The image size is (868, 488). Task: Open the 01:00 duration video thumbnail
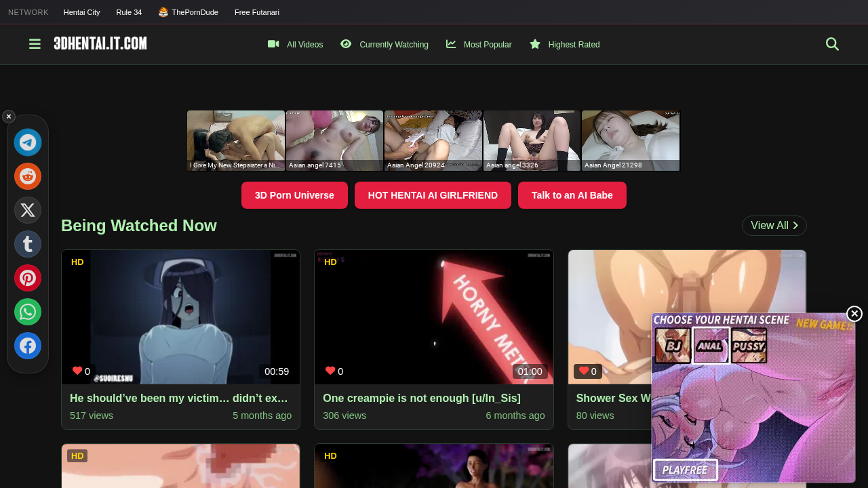point(434,317)
